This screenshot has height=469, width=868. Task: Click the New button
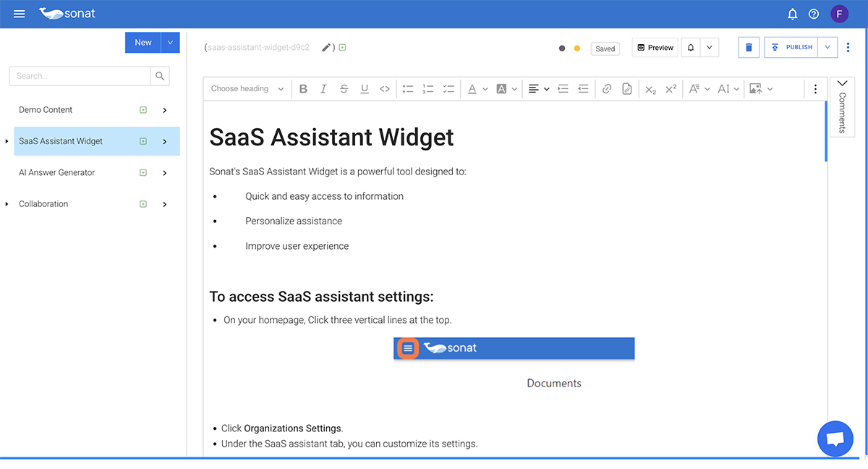[x=143, y=43]
